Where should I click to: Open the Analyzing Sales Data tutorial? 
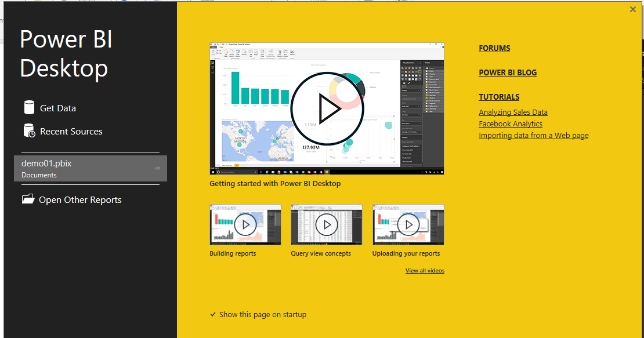tap(513, 112)
